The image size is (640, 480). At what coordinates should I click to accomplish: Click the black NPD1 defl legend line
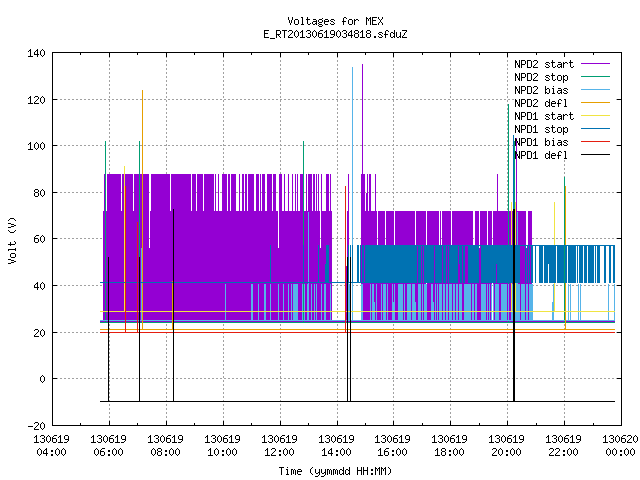[x=595, y=155]
